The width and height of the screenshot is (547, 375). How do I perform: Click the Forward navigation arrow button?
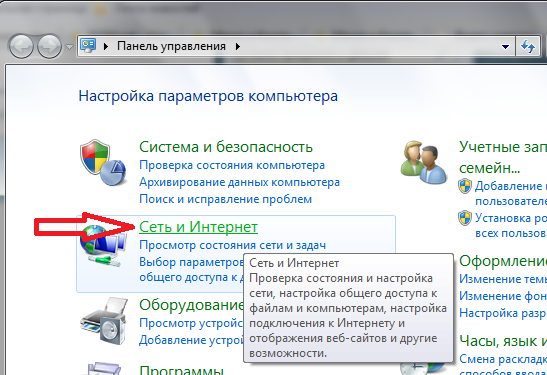tap(49, 46)
